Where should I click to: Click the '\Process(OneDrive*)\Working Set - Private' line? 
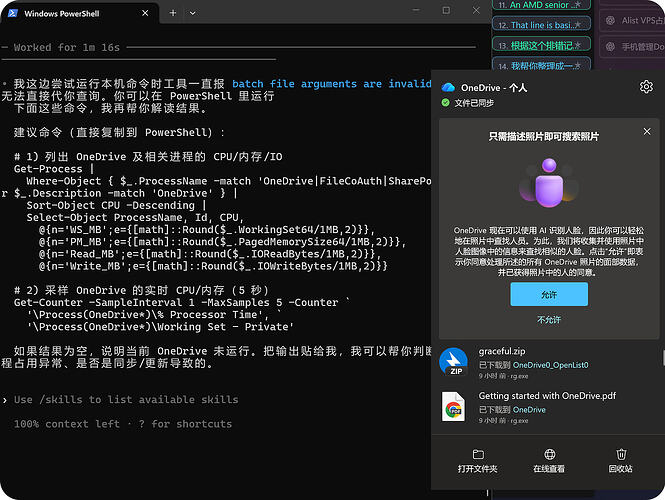pos(160,327)
